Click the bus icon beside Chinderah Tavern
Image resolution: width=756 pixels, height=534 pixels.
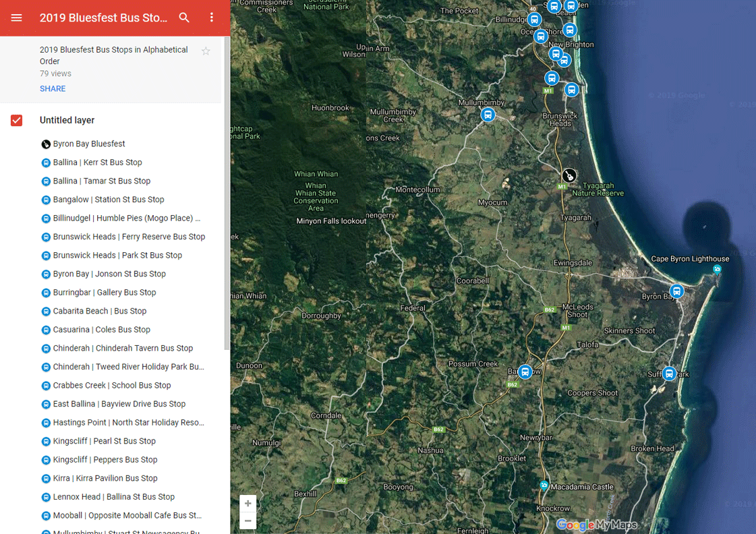46,349
